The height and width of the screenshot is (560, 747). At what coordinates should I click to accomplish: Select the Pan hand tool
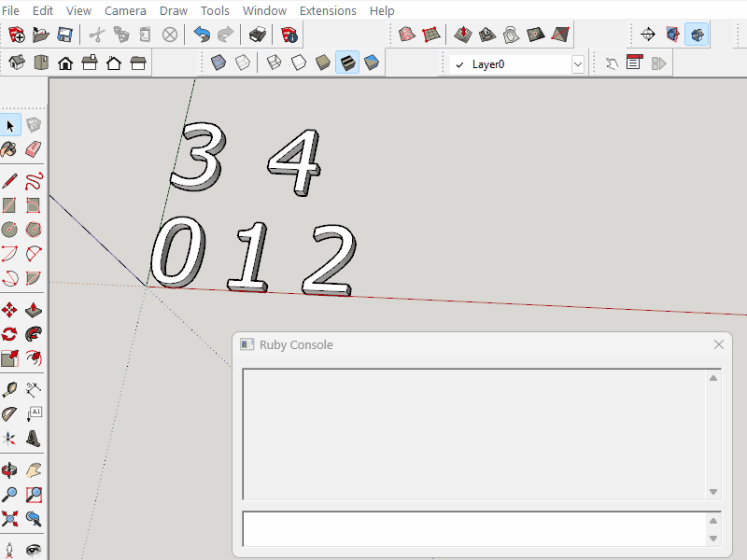(34, 470)
